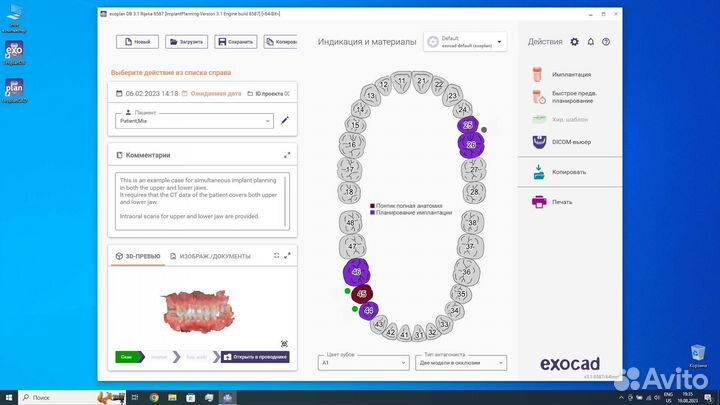The height and width of the screenshot is (405, 720).
Task: Edit patient with the pencil icon
Action: click(x=285, y=120)
